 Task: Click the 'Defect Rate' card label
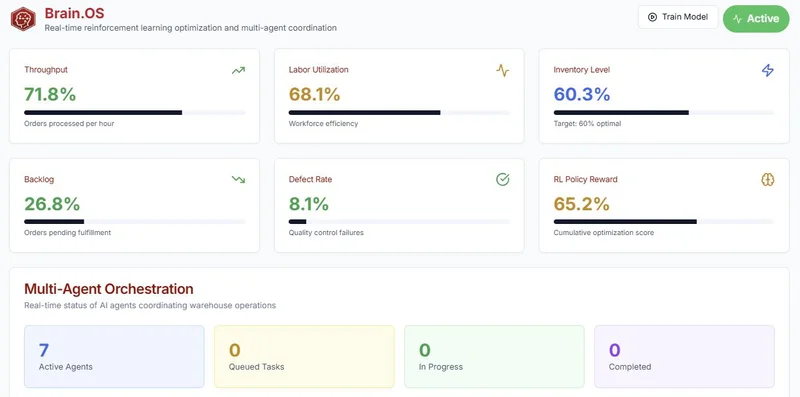click(310, 180)
